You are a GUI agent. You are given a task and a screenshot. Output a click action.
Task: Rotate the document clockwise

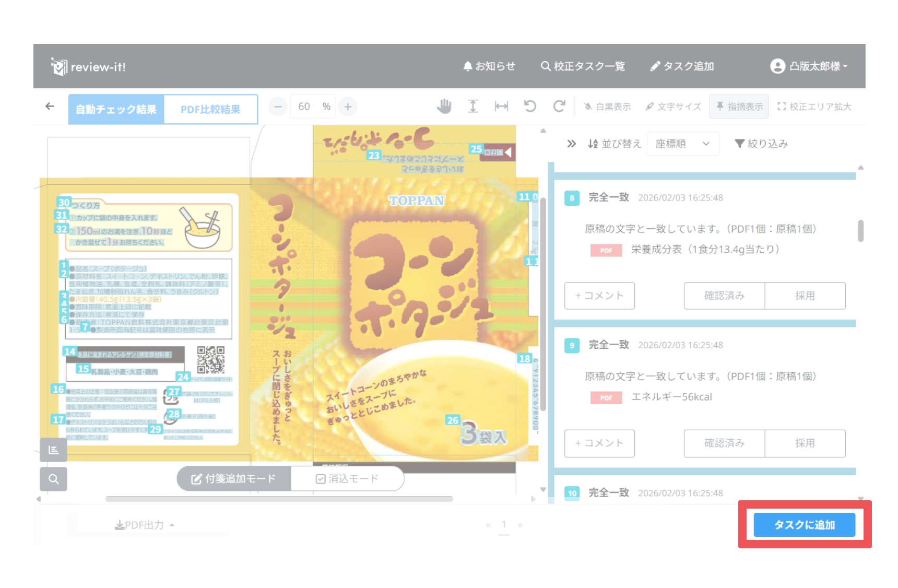point(559,107)
